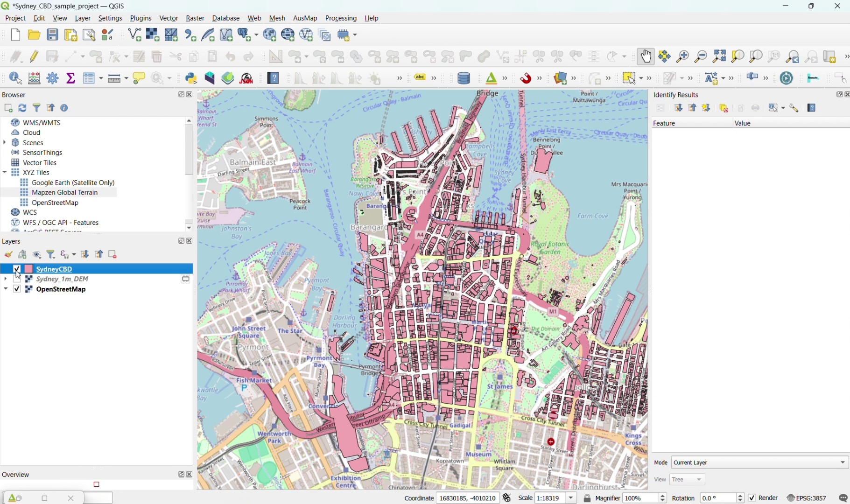This screenshot has width=850, height=504.
Task: Open the Identify Results help button
Action: [x=811, y=108]
